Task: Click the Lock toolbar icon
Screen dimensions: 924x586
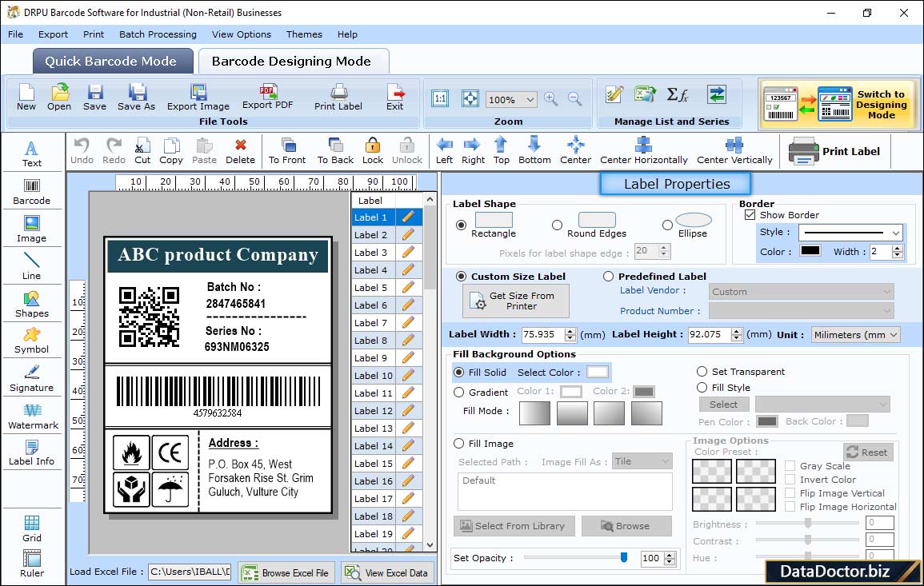Action: [373, 151]
